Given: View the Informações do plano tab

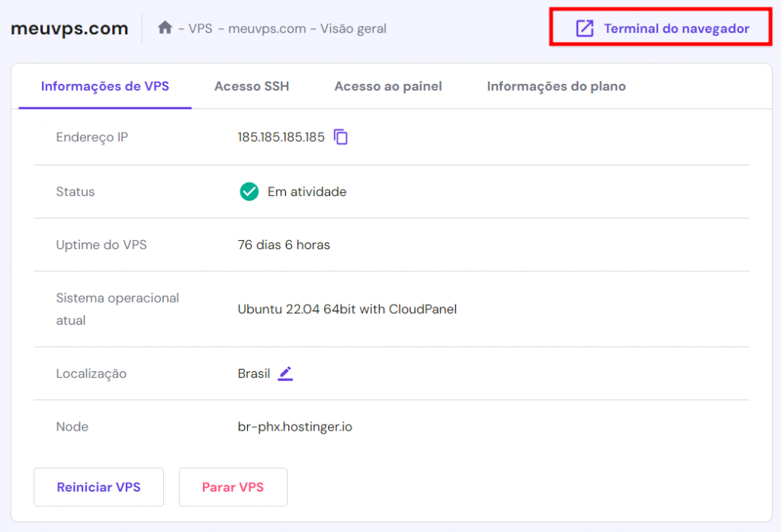Looking at the screenshot, I should pyautogui.click(x=556, y=86).
